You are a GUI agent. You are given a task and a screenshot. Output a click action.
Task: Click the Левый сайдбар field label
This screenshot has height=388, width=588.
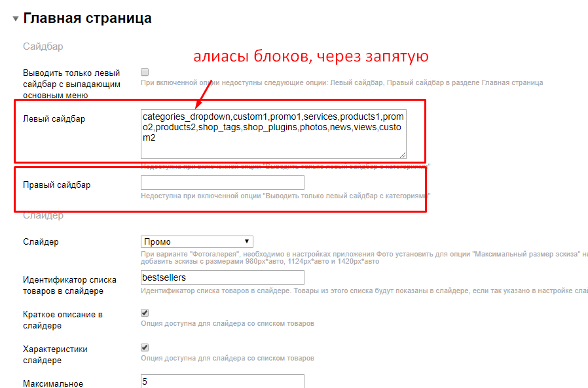pos(54,118)
